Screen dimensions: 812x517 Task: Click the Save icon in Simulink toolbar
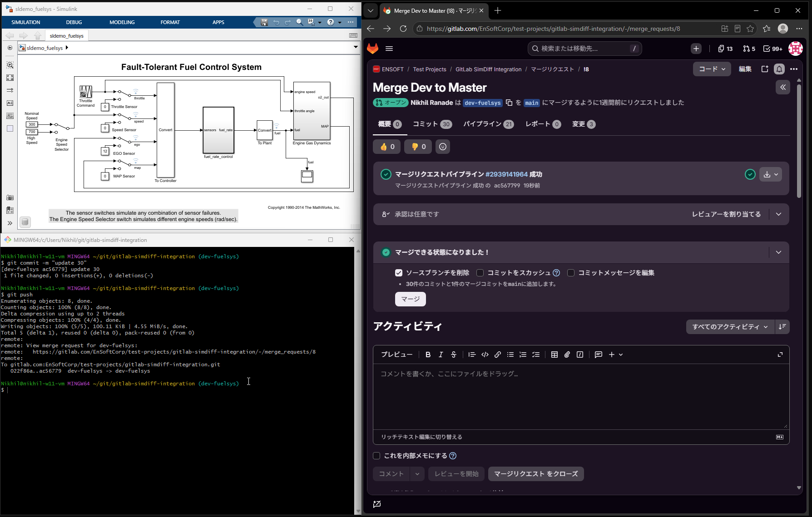(264, 22)
